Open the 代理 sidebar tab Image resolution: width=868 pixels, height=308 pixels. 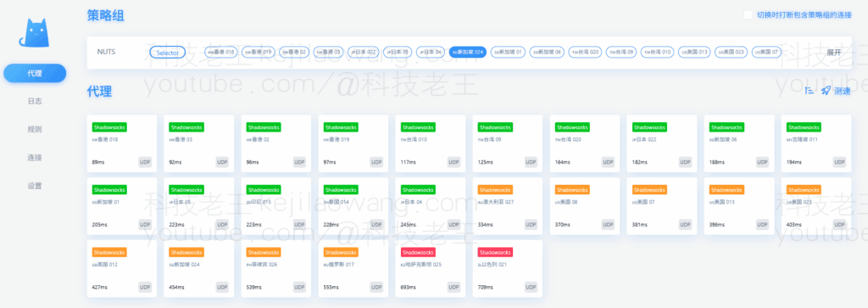coord(35,73)
